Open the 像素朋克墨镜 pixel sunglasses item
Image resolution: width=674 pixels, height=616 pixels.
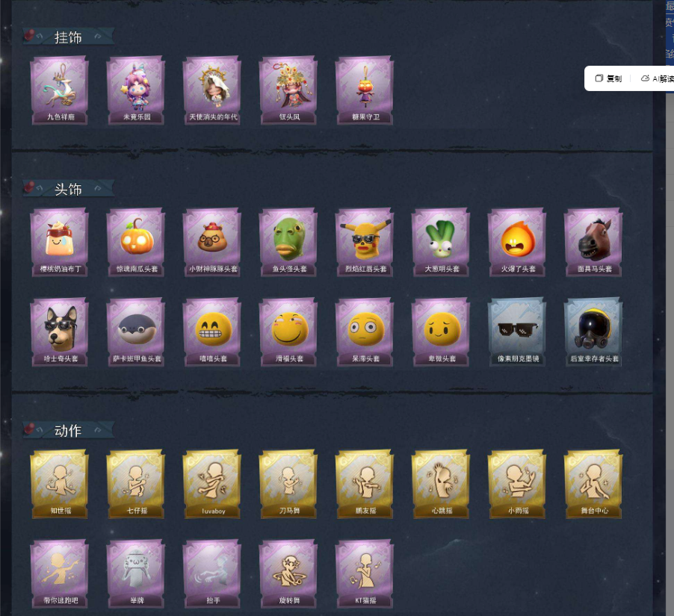(518, 332)
